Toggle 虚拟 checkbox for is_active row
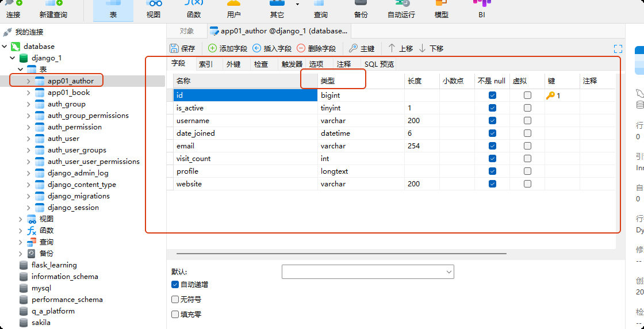The image size is (644, 329). (527, 108)
